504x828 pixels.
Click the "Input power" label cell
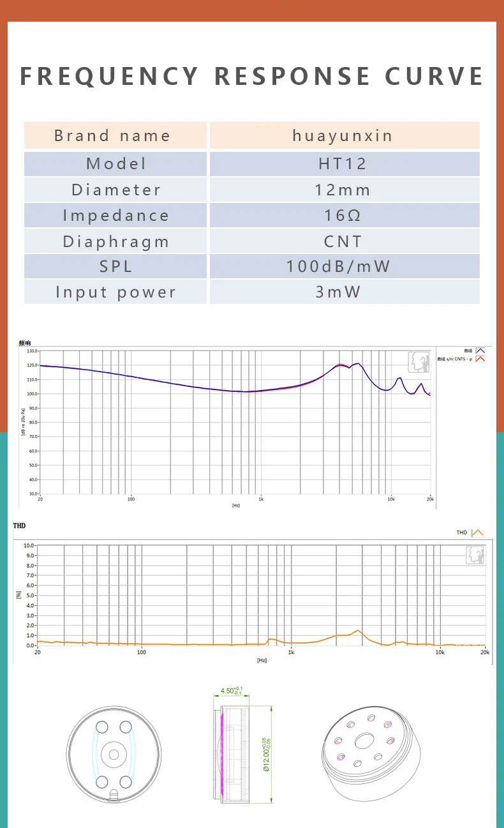[115, 292]
